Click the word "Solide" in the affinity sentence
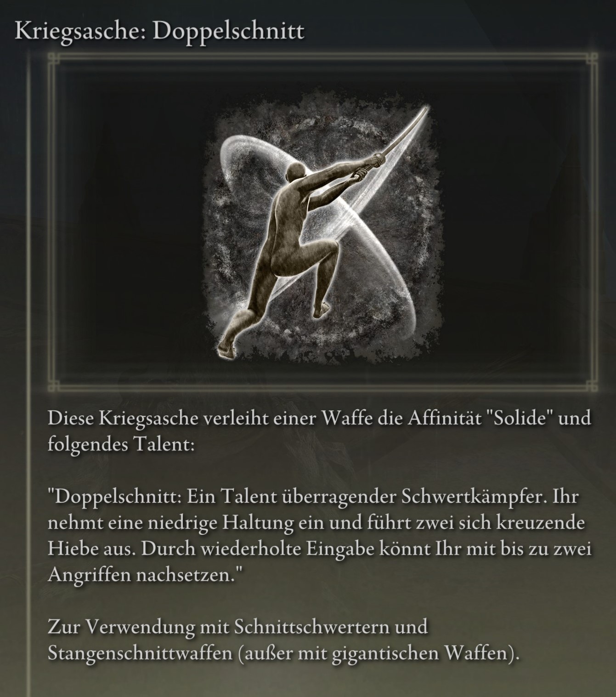The image size is (616, 697). pos(519,419)
